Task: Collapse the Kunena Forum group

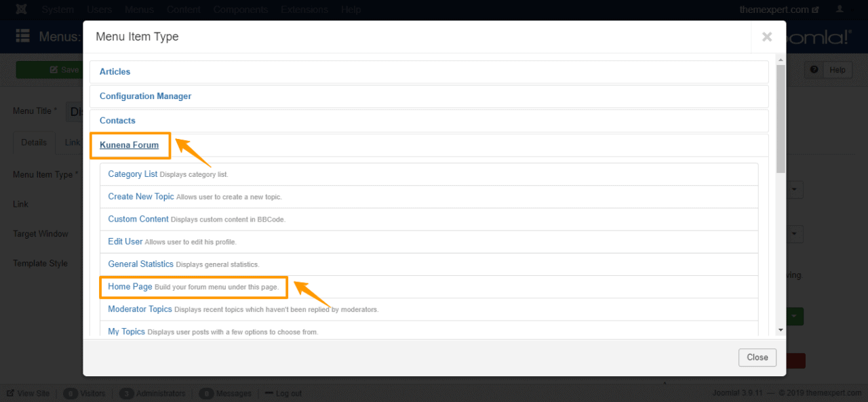Action: (x=129, y=145)
